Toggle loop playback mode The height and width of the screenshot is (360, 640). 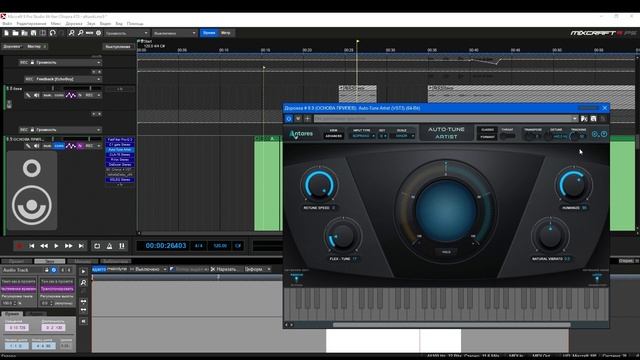[x=97, y=246]
